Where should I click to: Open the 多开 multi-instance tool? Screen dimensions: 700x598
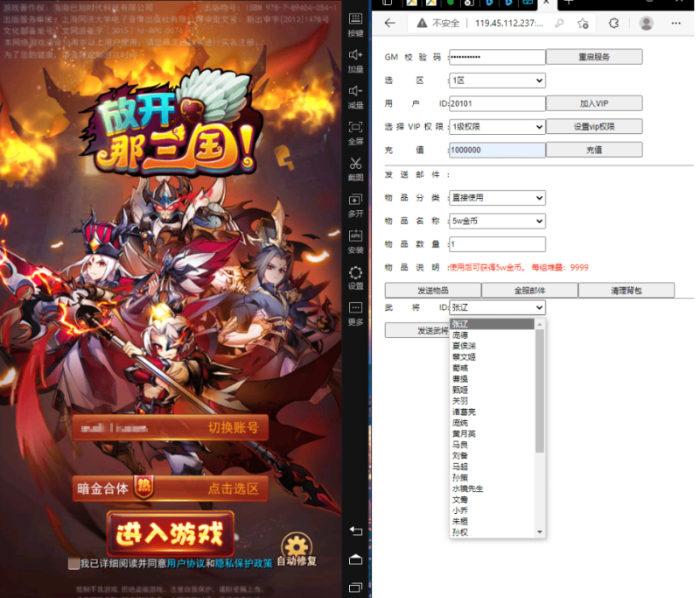355,206
